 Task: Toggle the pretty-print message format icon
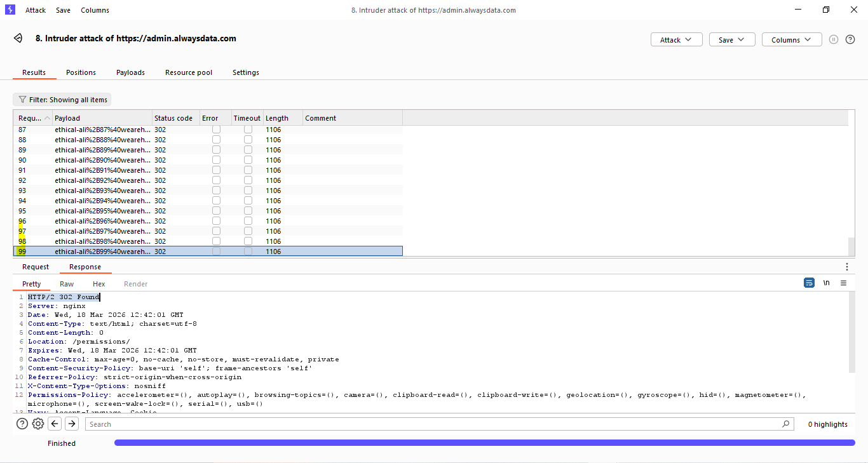tap(809, 283)
